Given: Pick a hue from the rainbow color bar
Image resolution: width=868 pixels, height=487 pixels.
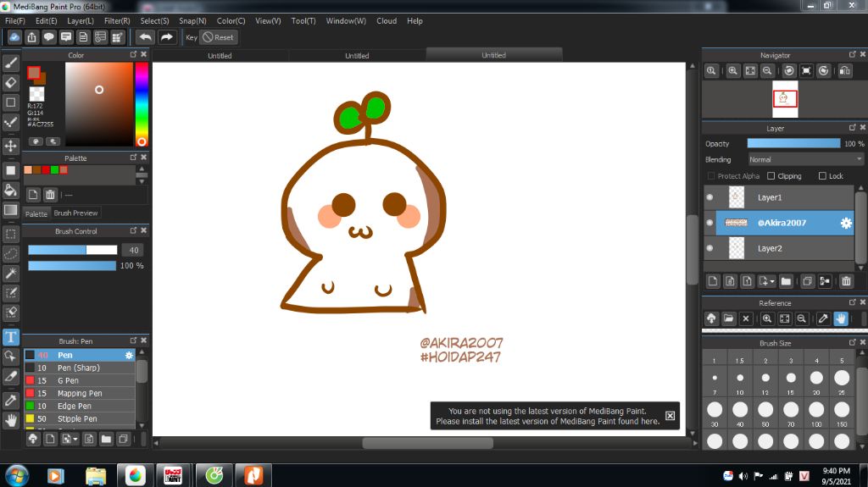Looking at the screenshot, I should click(x=142, y=104).
